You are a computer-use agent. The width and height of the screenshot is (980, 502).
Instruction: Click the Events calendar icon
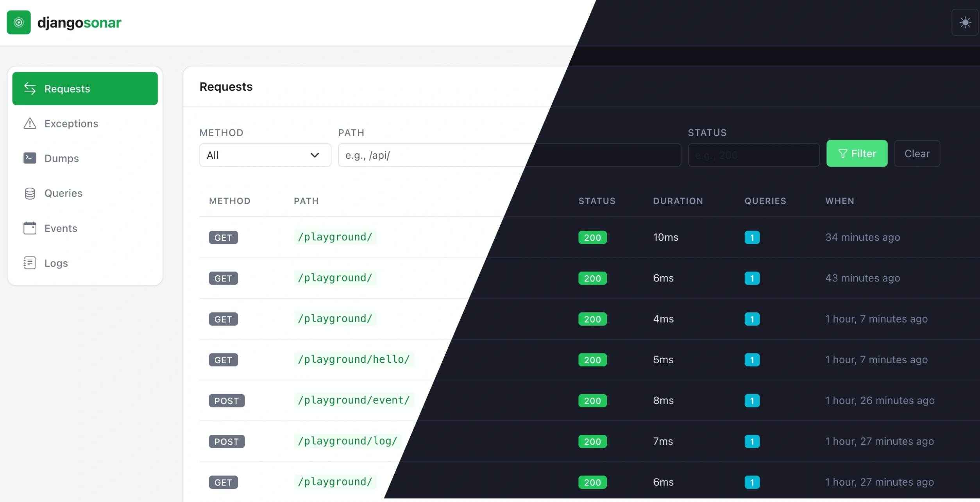(30, 228)
